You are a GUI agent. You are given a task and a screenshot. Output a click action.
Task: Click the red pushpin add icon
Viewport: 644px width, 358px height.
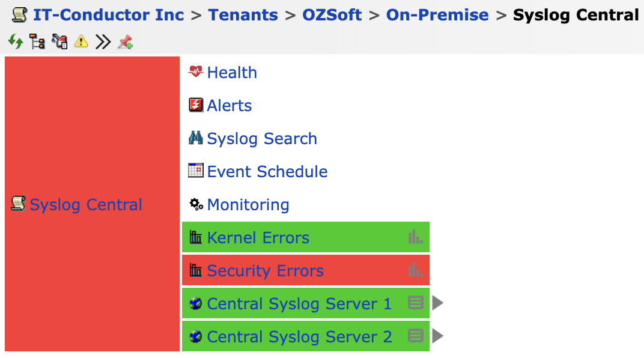(125, 41)
